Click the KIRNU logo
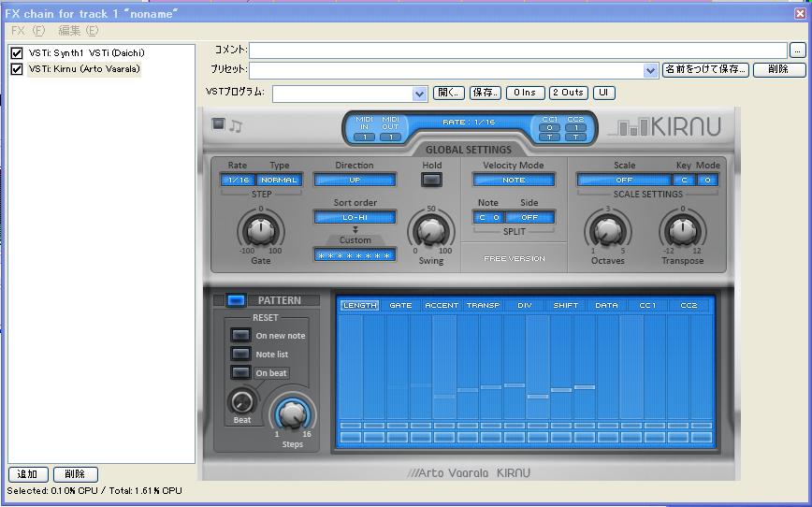 (x=665, y=126)
